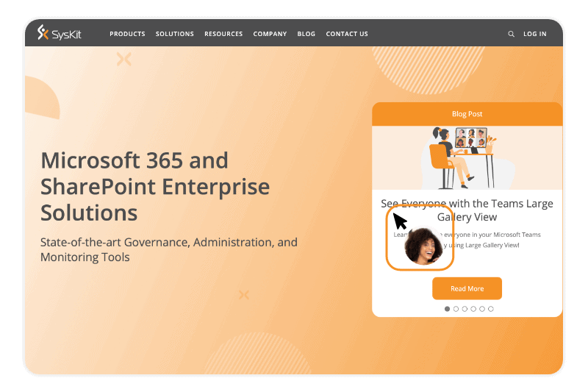This screenshot has height=392, width=588.
Task: Open the search magnifier icon
Action: [x=511, y=34]
